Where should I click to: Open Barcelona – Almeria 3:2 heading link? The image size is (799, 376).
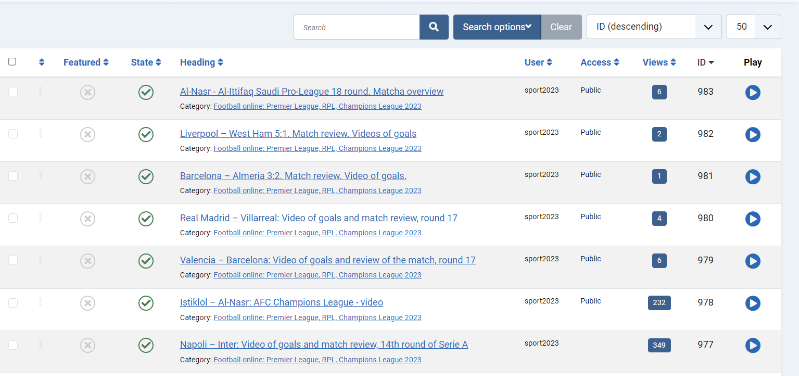[x=293, y=176]
